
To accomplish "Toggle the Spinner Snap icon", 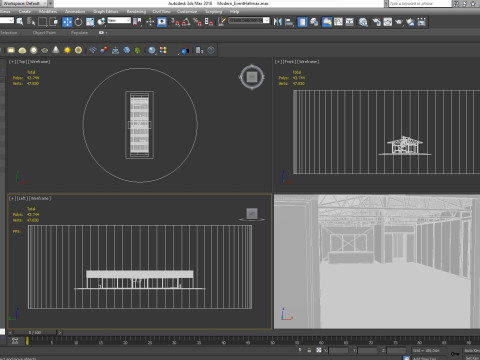I will 209,22.
